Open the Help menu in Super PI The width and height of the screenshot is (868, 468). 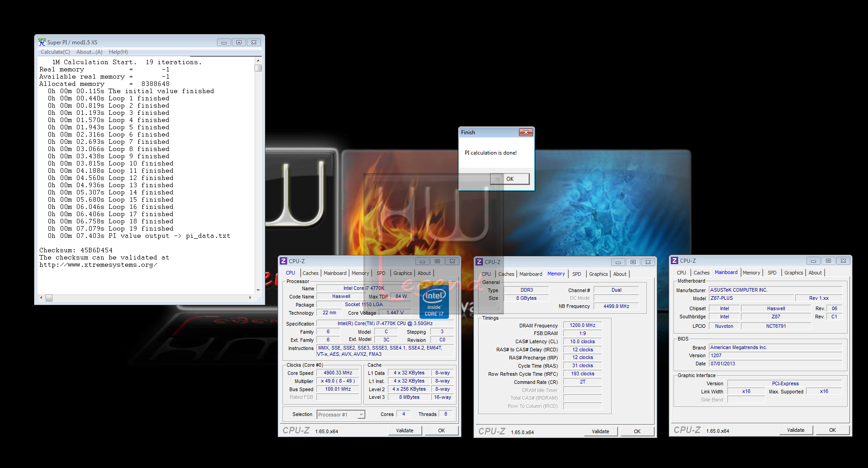click(x=118, y=52)
